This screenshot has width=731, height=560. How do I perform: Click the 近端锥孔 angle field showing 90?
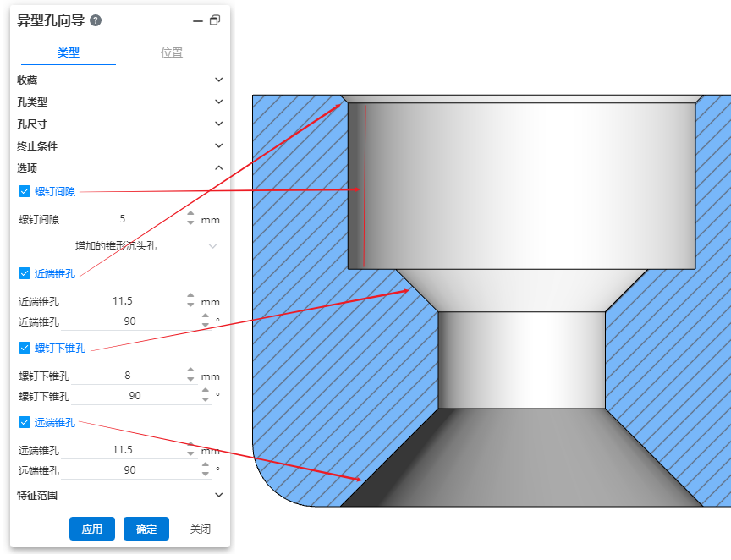point(130,321)
